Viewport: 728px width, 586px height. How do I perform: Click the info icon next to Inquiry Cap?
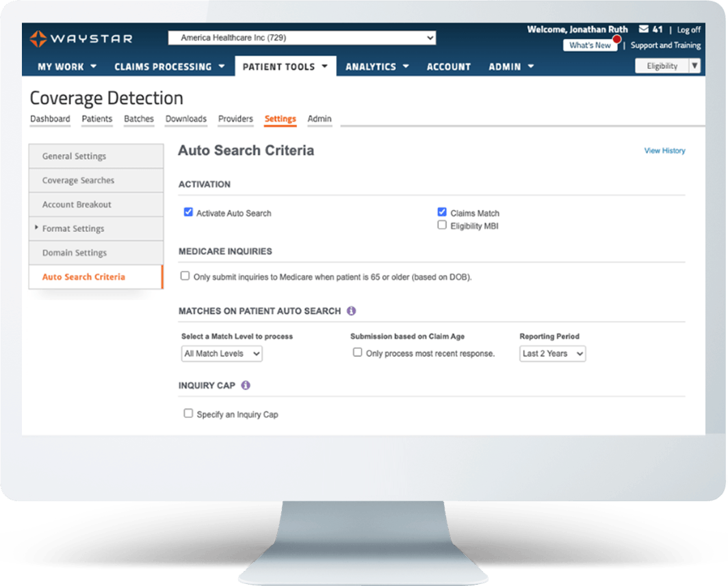(x=246, y=386)
